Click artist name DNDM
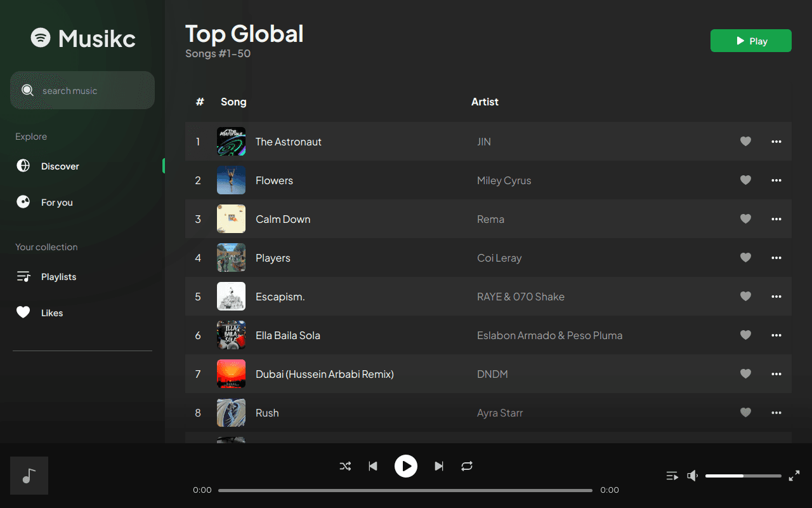Viewport: 812px width, 508px height. click(493, 374)
